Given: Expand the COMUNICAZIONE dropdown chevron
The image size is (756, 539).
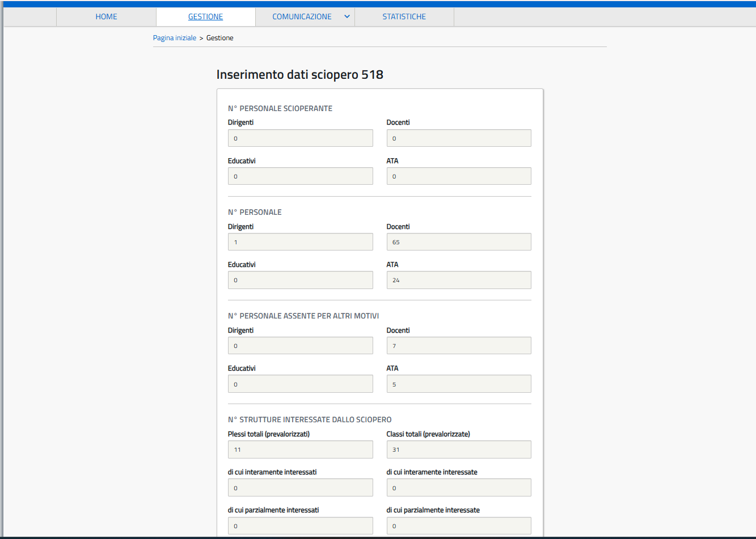Looking at the screenshot, I should click(347, 16).
